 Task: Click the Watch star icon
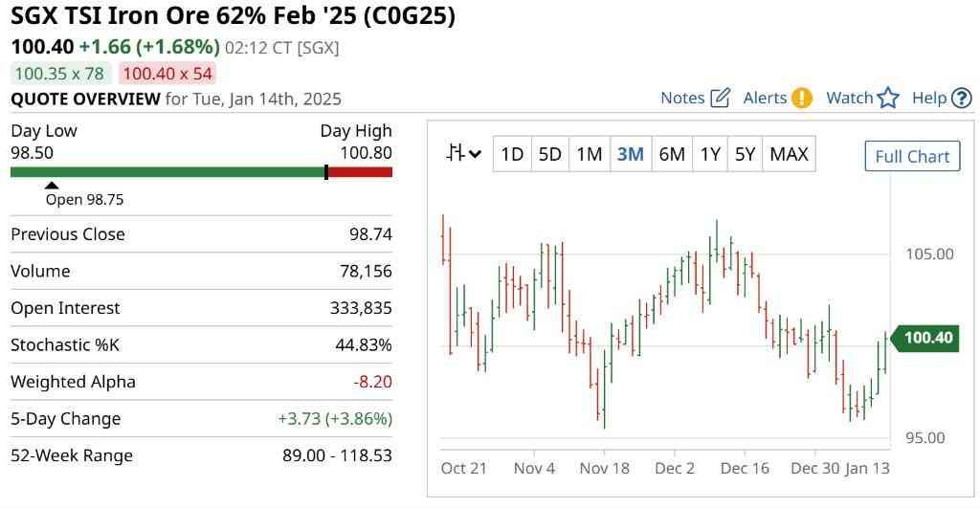tap(888, 98)
